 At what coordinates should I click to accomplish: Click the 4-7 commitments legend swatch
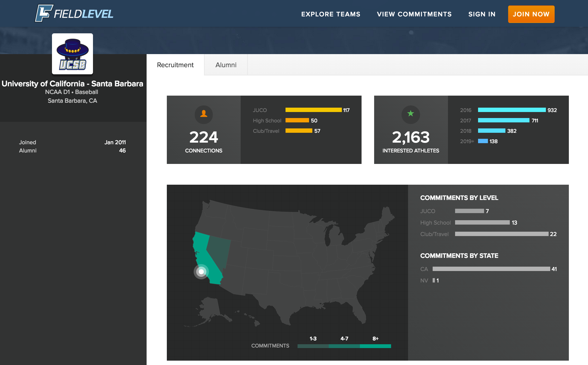344,346
